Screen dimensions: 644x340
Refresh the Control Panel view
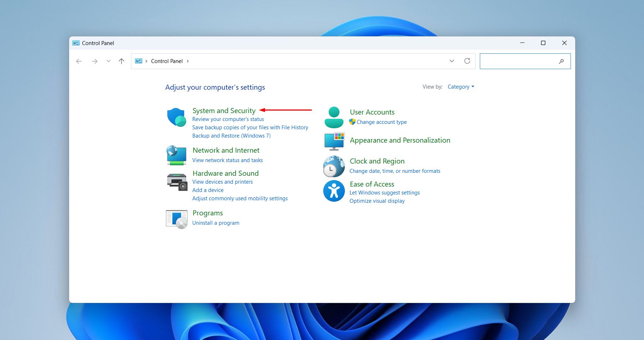tap(467, 61)
